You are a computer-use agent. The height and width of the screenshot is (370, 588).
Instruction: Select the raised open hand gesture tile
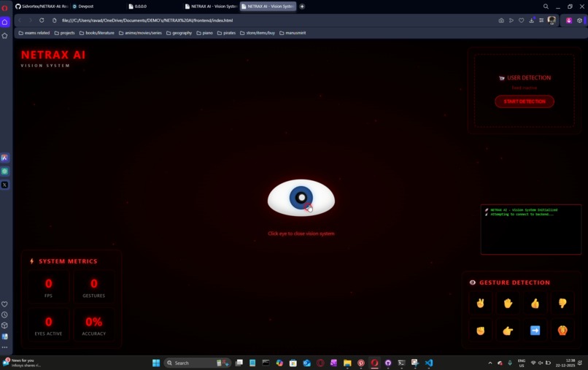[x=508, y=303]
